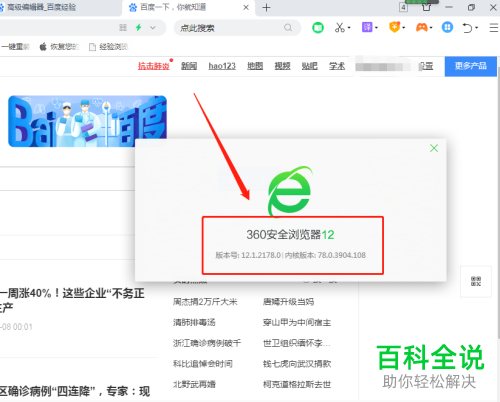
Task: Open the scissors screenshot tool dropdown arrow
Action: 349,28
